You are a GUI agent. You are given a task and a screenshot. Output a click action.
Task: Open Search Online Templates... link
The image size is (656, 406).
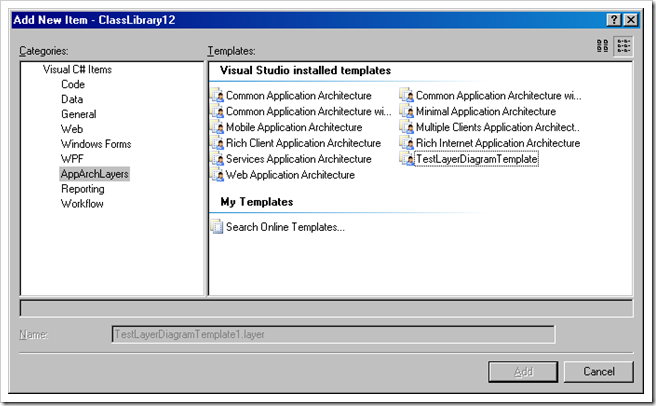pyautogui.click(x=285, y=227)
